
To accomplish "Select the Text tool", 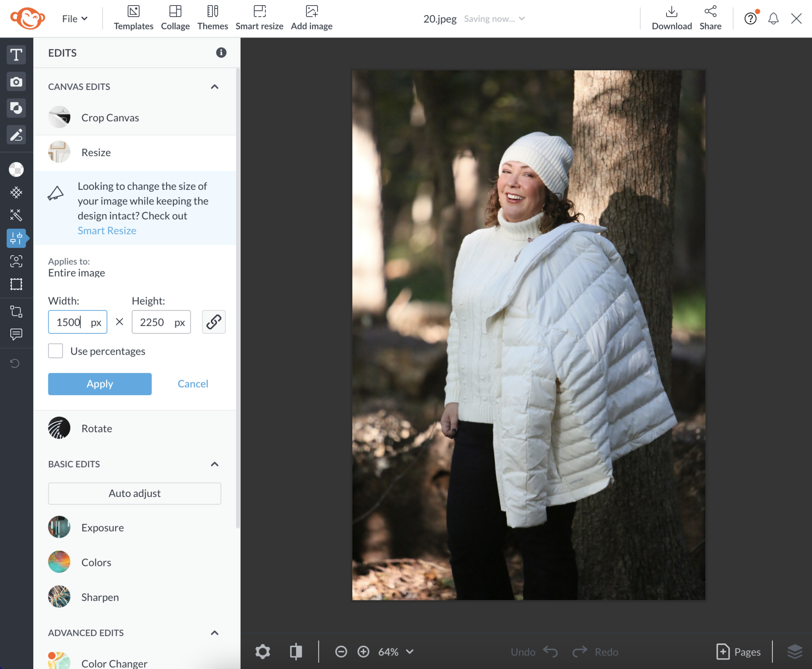I will pyautogui.click(x=16, y=55).
